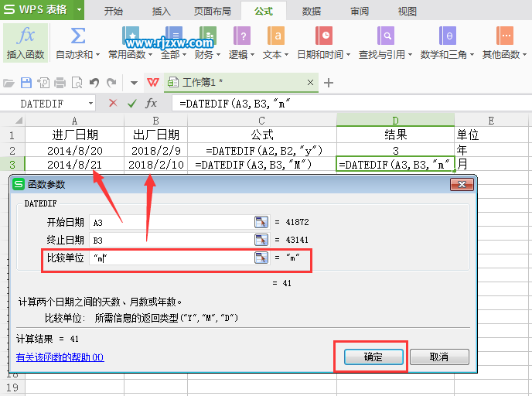
Task: Select the 进厂日期 header cell
Action: (75, 135)
